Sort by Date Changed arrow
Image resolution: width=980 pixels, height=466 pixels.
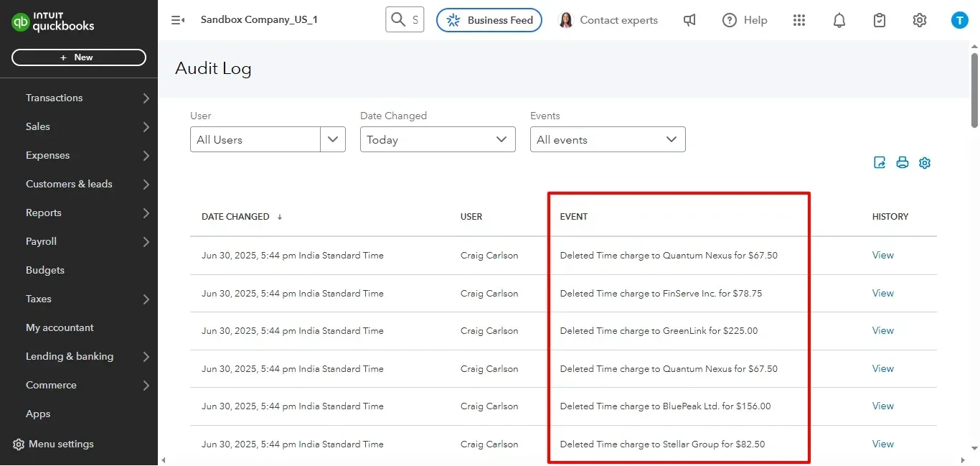[280, 216]
